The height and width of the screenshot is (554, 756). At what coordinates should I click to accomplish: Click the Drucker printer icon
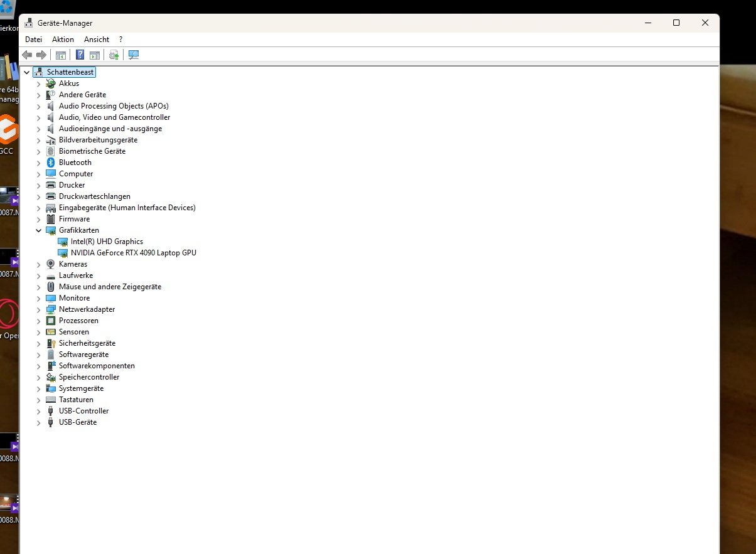coord(51,185)
